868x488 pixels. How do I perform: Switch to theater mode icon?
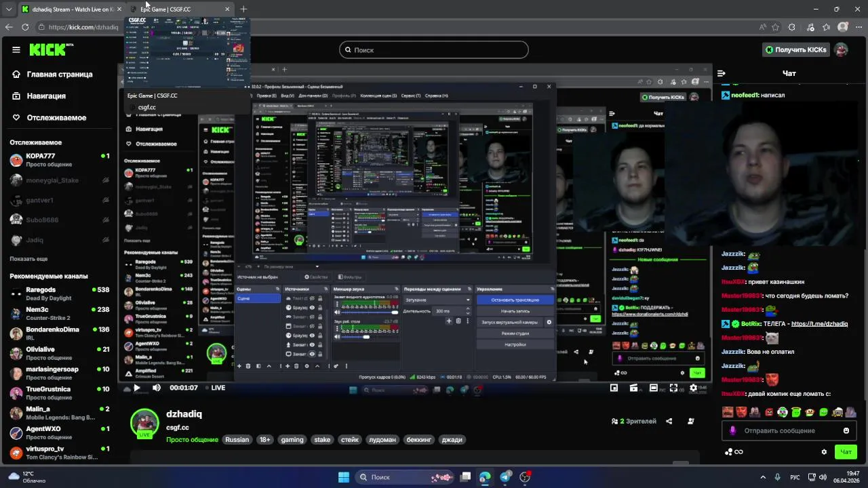click(654, 388)
